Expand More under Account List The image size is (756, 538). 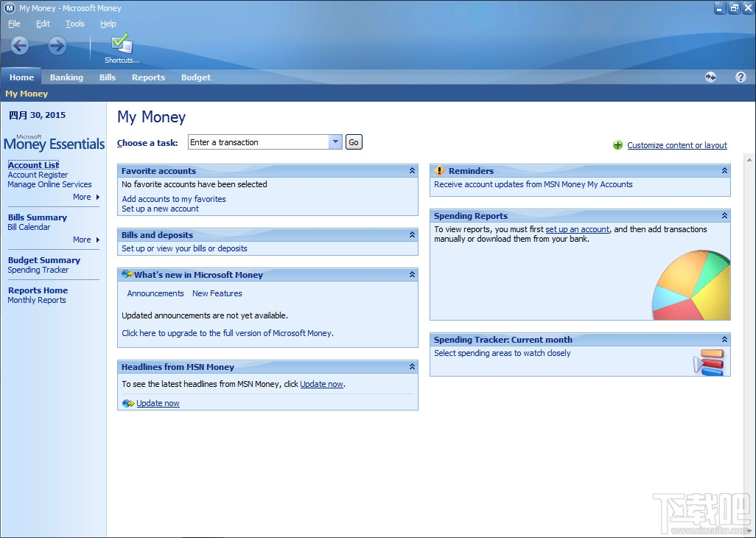[86, 198]
